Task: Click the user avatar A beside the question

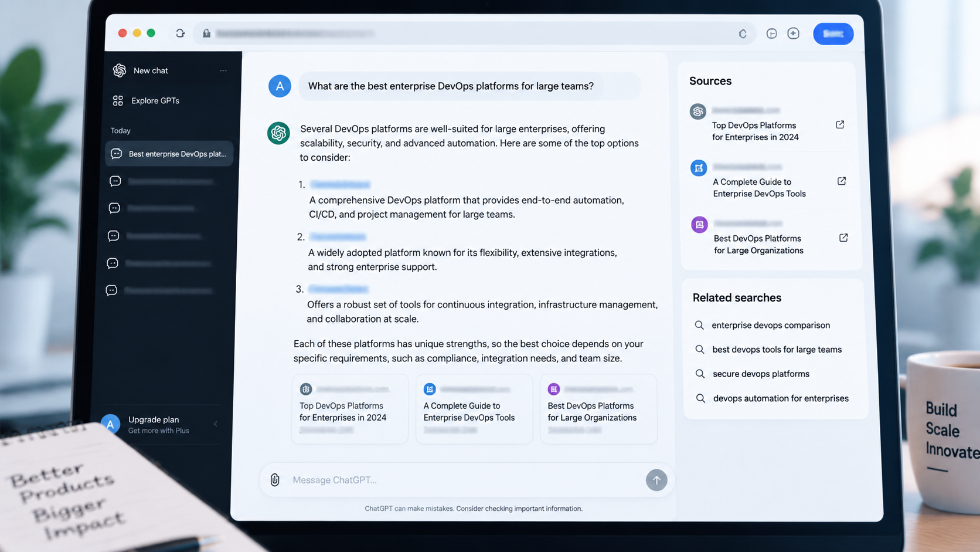Action: [280, 86]
